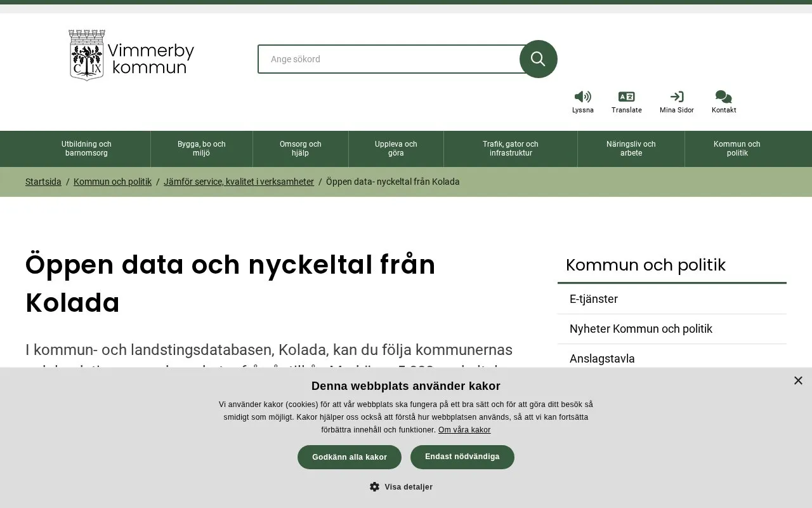
Task: Close the cookie banner with X
Action: pos(798,380)
